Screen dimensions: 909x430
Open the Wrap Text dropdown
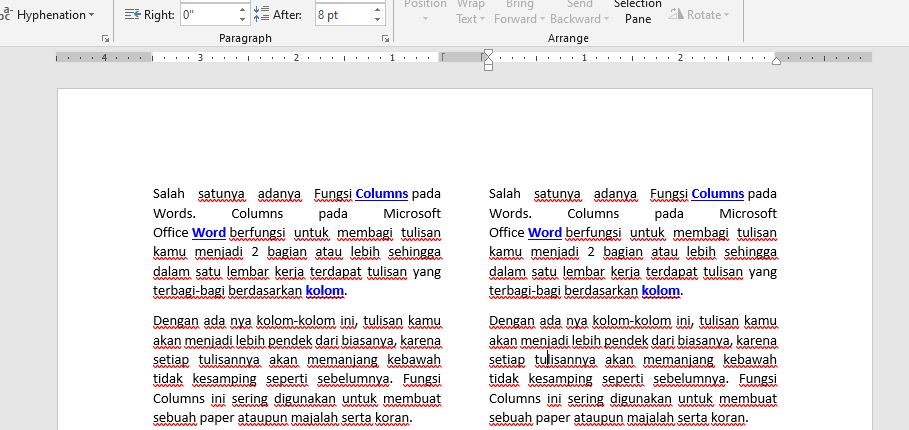point(470,12)
